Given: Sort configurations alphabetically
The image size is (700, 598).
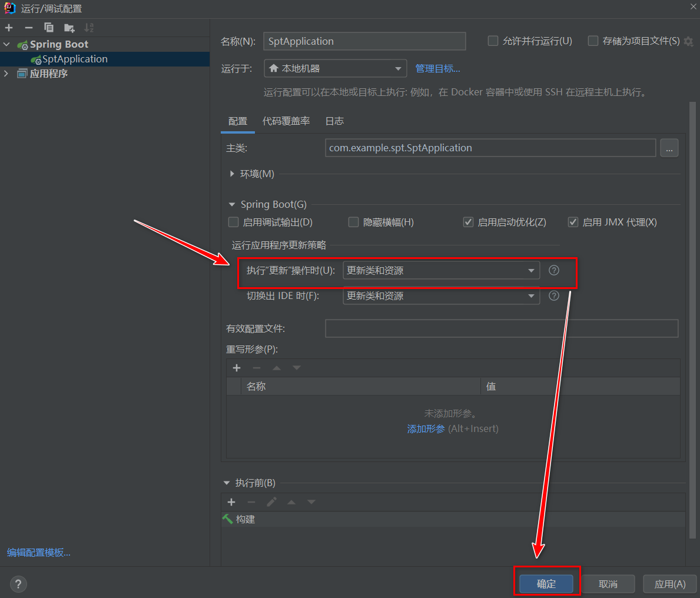Looking at the screenshot, I should 89,28.
